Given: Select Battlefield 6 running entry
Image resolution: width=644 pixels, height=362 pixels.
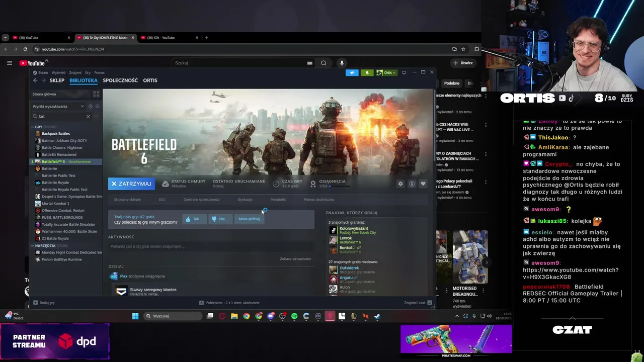Looking at the screenshot, I should [x=66, y=161].
